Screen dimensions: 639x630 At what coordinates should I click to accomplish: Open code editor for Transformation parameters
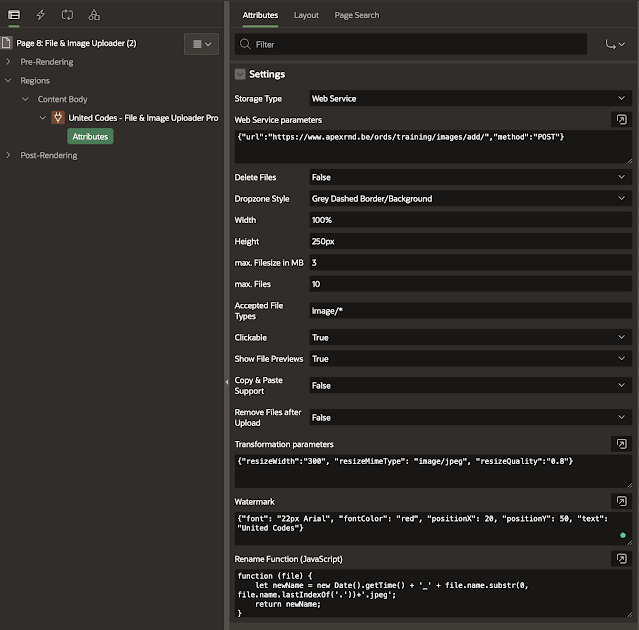620,444
